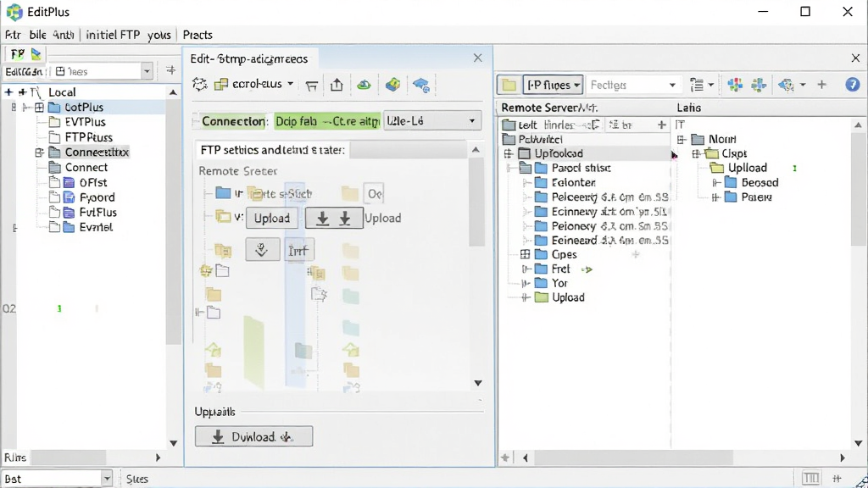Image resolution: width=868 pixels, height=488 pixels.
Task: Expand the Connecttixx tree node
Action: (x=39, y=152)
